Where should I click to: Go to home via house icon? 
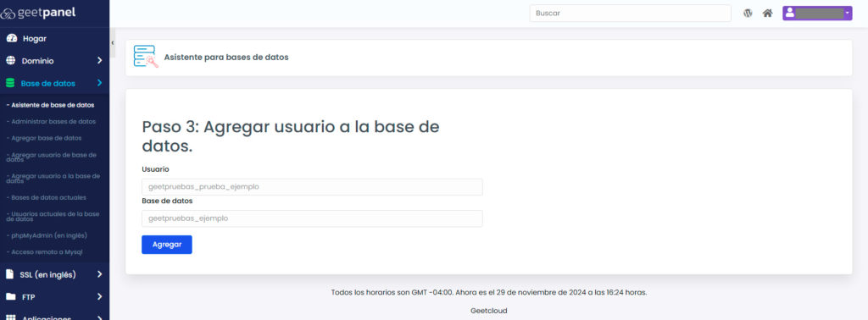click(x=767, y=14)
